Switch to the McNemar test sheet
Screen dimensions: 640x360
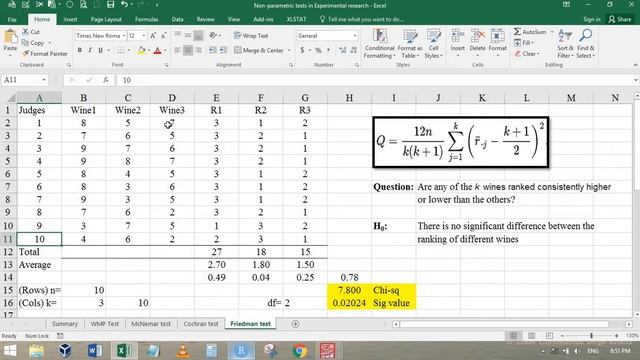tap(151, 324)
